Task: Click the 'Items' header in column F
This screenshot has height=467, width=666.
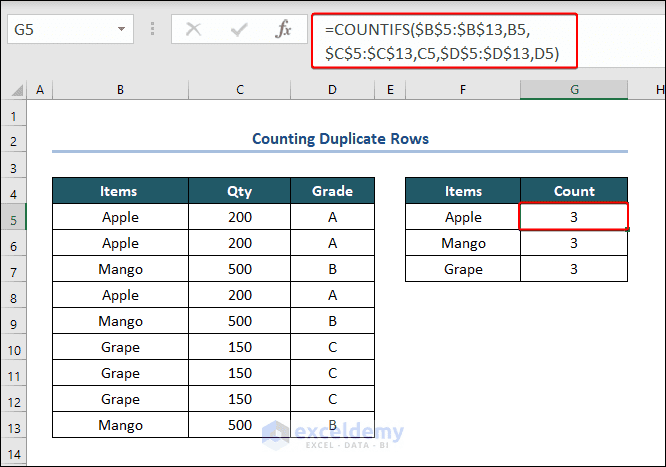Action: coord(463,191)
